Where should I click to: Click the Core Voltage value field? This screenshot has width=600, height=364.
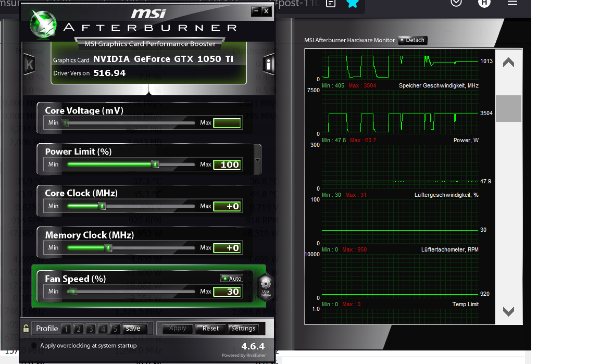[x=227, y=123]
